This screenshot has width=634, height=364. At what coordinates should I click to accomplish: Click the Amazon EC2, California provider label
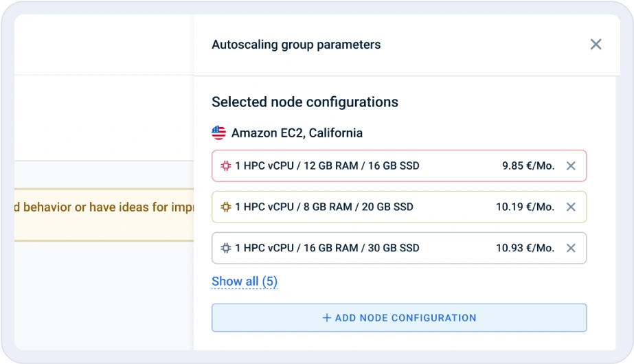click(x=297, y=133)
